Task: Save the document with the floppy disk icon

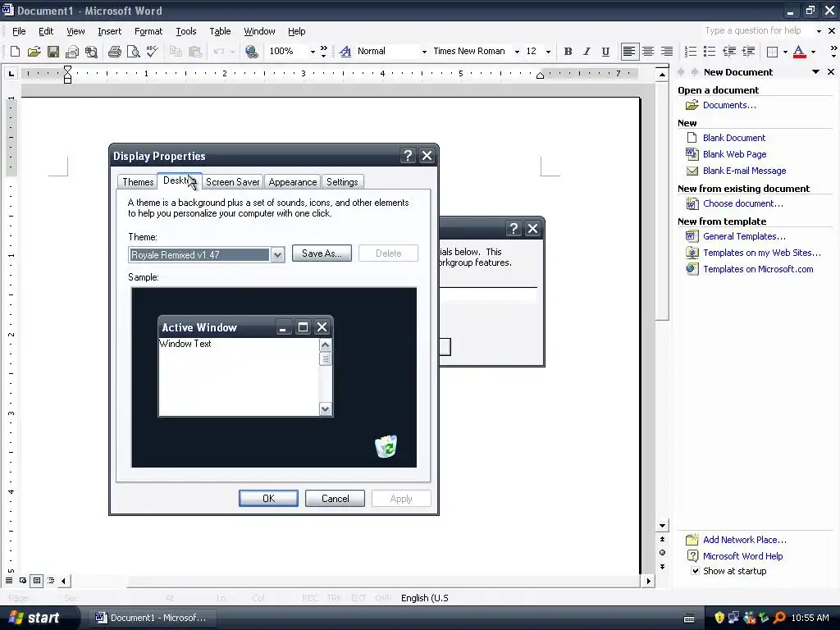Action: click(x=53, y=52)
